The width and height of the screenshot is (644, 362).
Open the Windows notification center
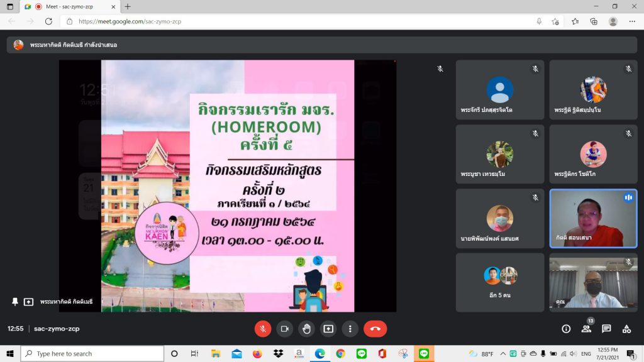pyautogui.click(x=631, y=353)
